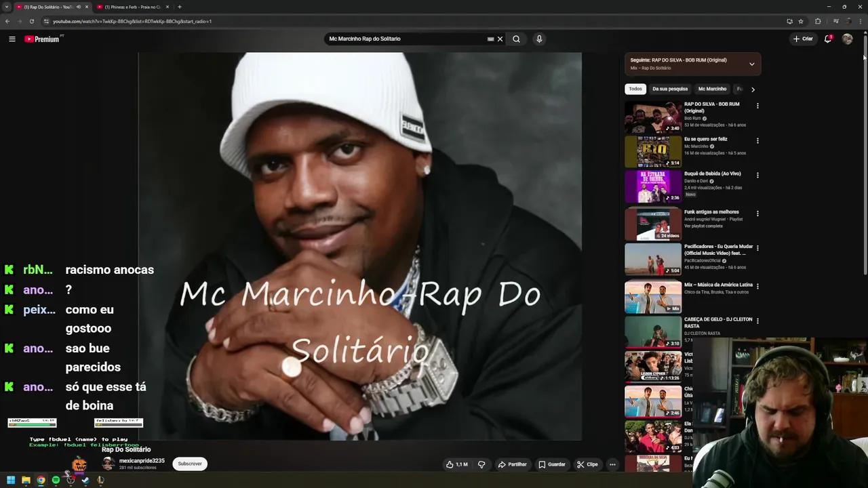Open mexicanpride3235 channel avatar
Viewport: 868px width, 488px height.
tap(108, 464)
